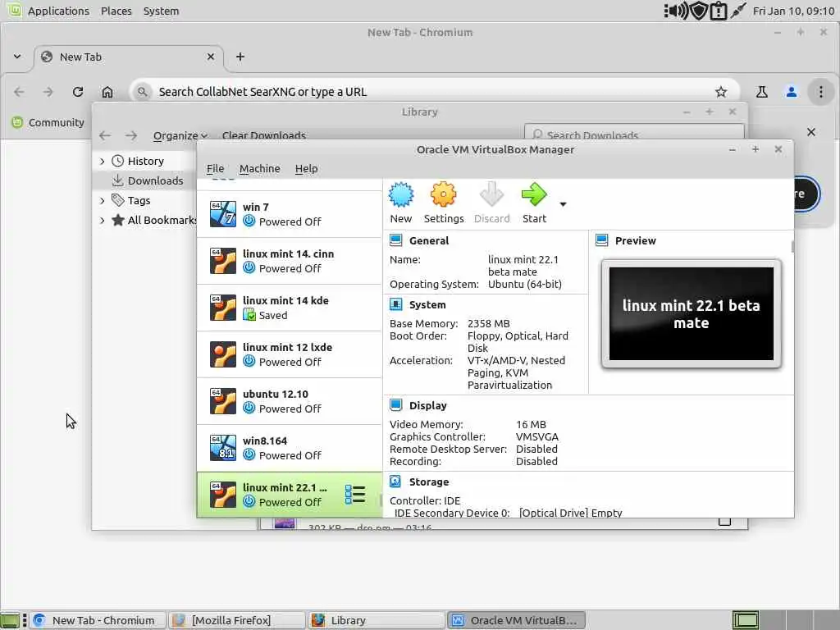Expand History in Library sidebar
Viewport: 840px width, 630px height.
point(102,162)
